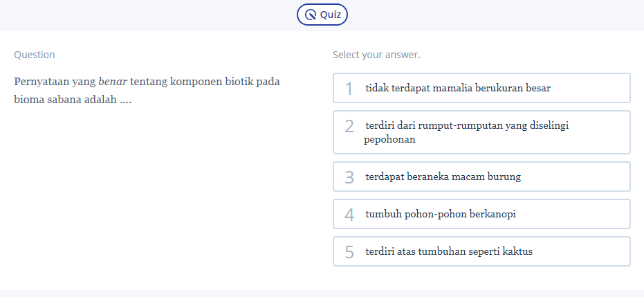Click the word "burung" in option three
This screenshot has height=297, width=644.
point(504,177)
